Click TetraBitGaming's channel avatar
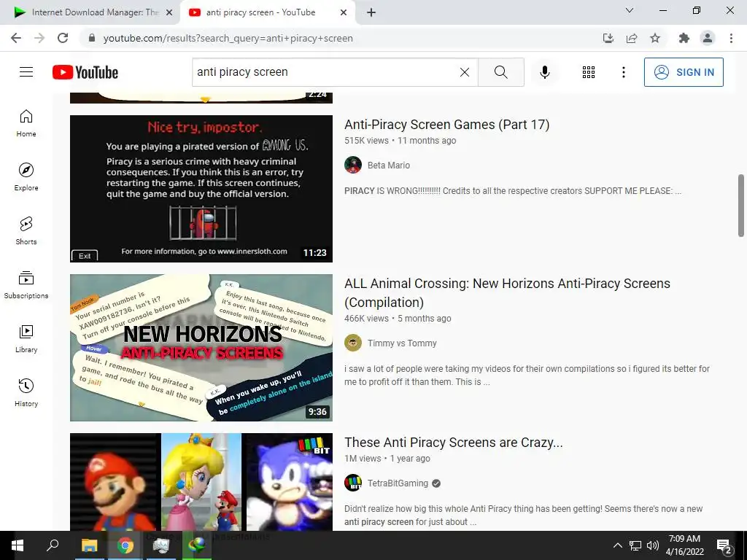The height and width of the screenshot is (560, 747). point(353,483)
